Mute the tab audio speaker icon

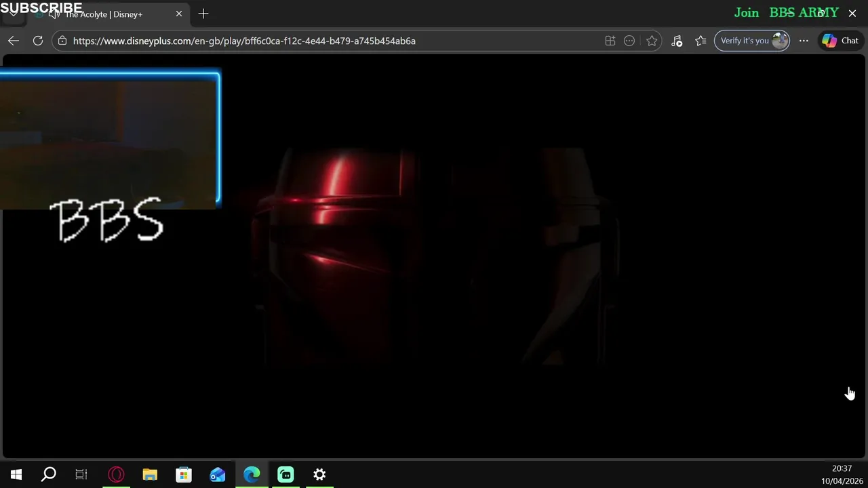pos(54,14)
